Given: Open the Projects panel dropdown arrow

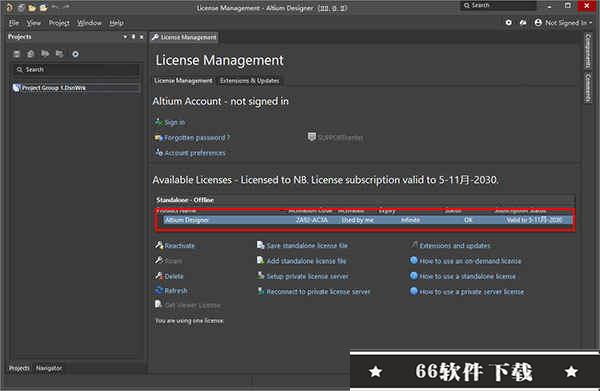Looking at the screenshot, I should 125,37.
